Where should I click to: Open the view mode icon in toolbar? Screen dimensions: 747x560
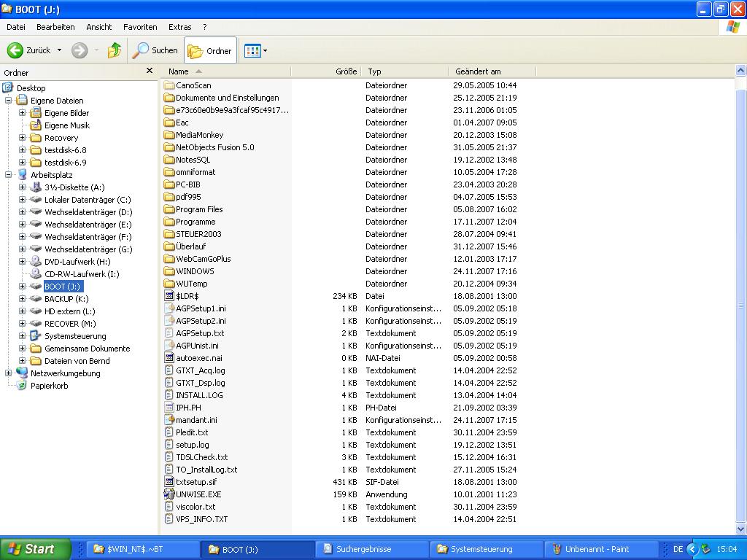pyautogui.click(x=252, y=50)
